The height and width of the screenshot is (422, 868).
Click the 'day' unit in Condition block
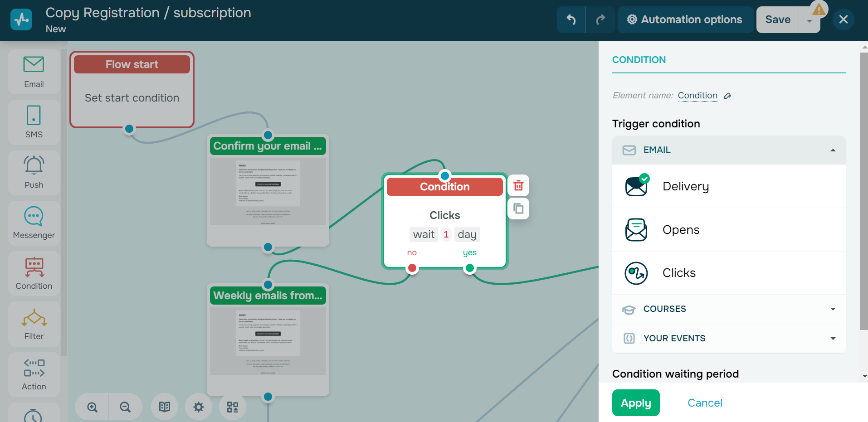[x=467, y=234]
